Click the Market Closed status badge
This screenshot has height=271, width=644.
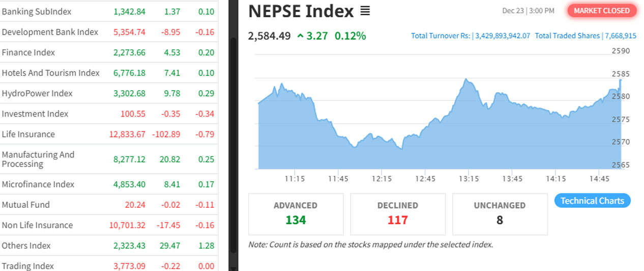pyautogui.click(x=601, y=11)
